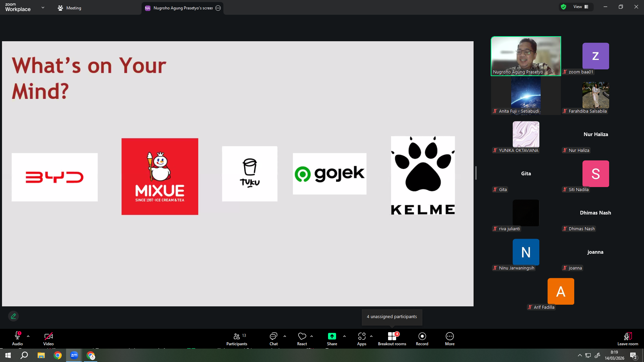
Task: Select Farahdiba Salsabila's participant tile
Action: point(595,95)
